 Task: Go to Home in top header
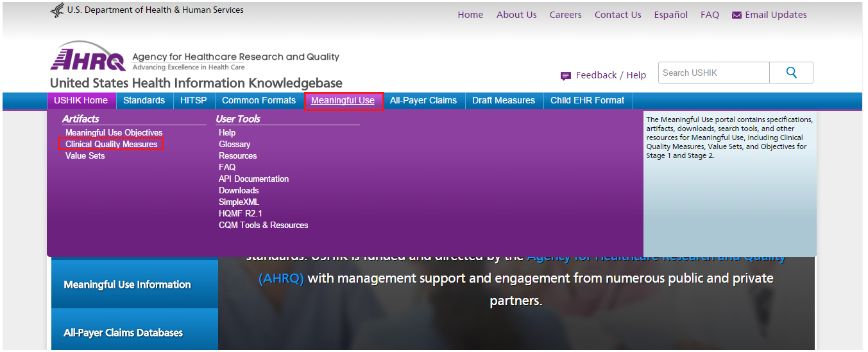pos(470,15)
